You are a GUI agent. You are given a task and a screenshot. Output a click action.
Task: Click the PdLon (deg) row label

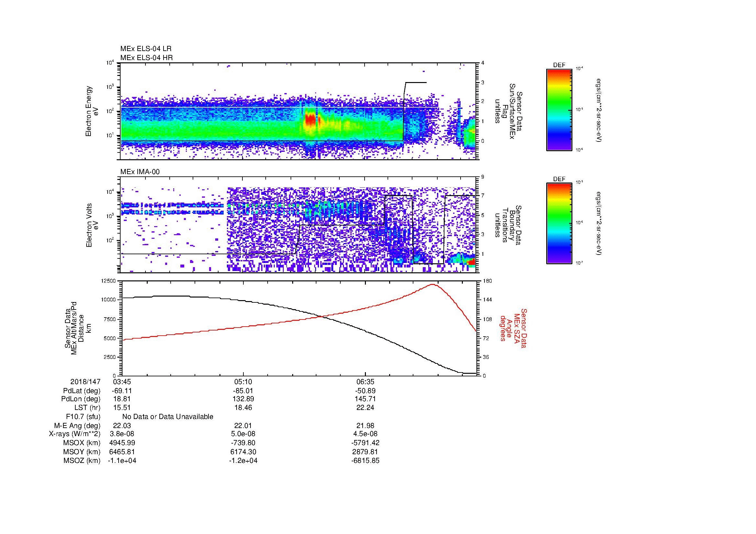[x=81, y=399]
